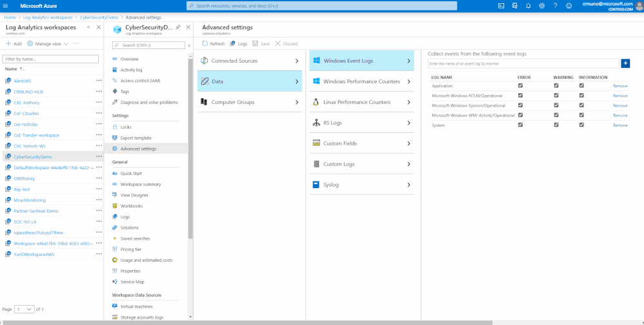Select Windows Performance Counters item
This screenshot has height=325, width=644.
point(361,81)
